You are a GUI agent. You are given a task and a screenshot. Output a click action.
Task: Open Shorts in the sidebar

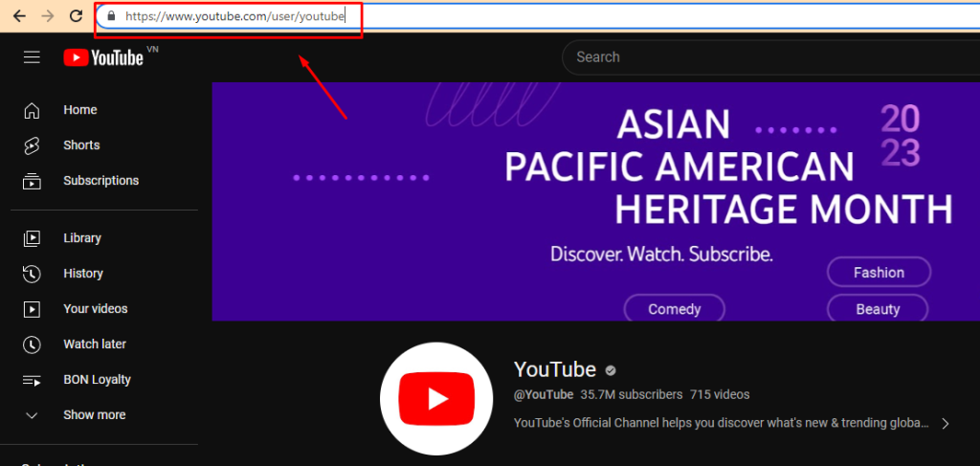(x=81, y=145)
